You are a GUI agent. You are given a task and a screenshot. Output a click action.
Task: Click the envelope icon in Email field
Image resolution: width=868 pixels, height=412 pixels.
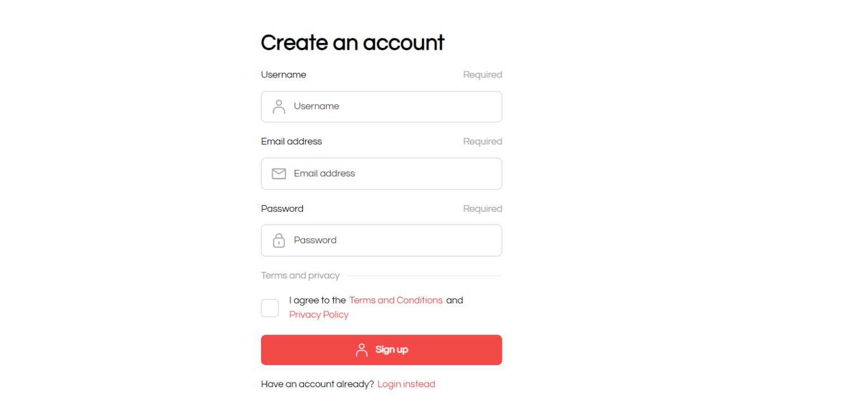tap(279, 174)
